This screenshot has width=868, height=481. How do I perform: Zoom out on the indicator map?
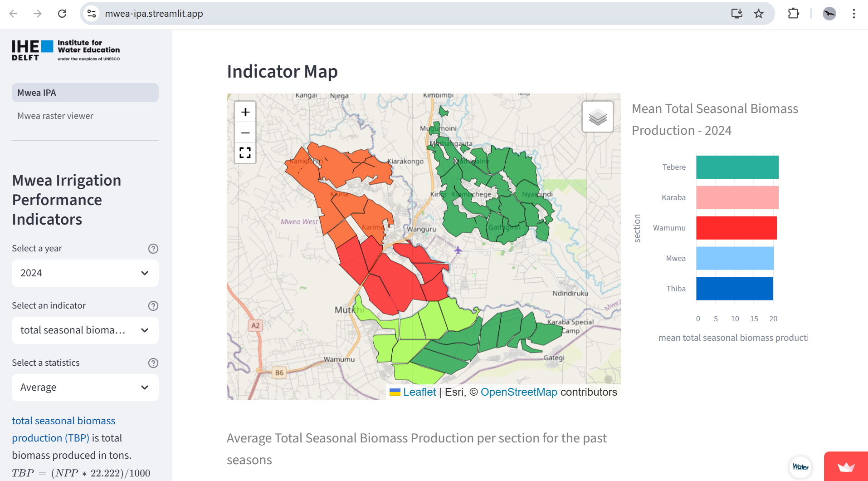pyautogui.click(x=245, y=133)
